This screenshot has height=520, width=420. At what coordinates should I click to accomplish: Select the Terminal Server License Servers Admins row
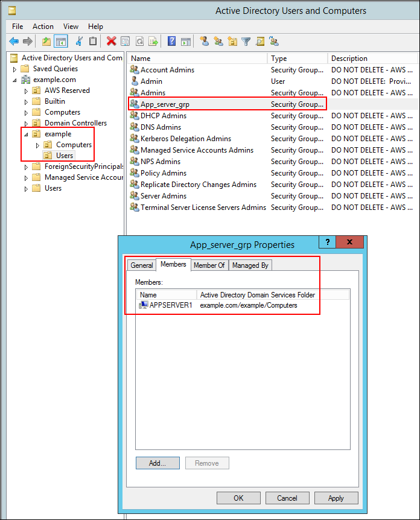coord(272,207)
